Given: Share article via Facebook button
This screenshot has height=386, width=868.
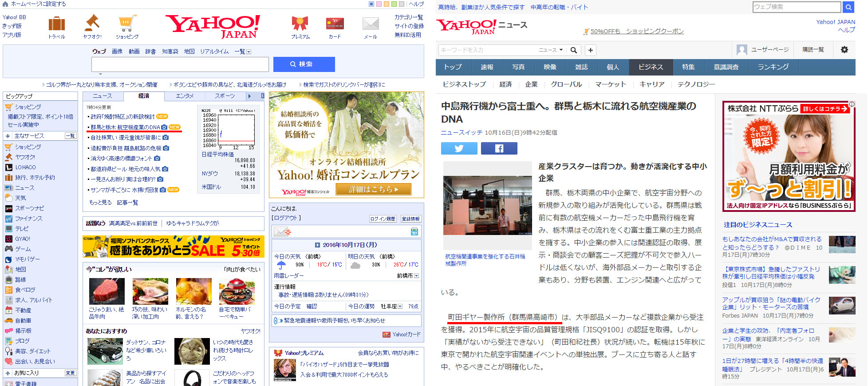Looking at the screenshot, I should tap(499, 148).
